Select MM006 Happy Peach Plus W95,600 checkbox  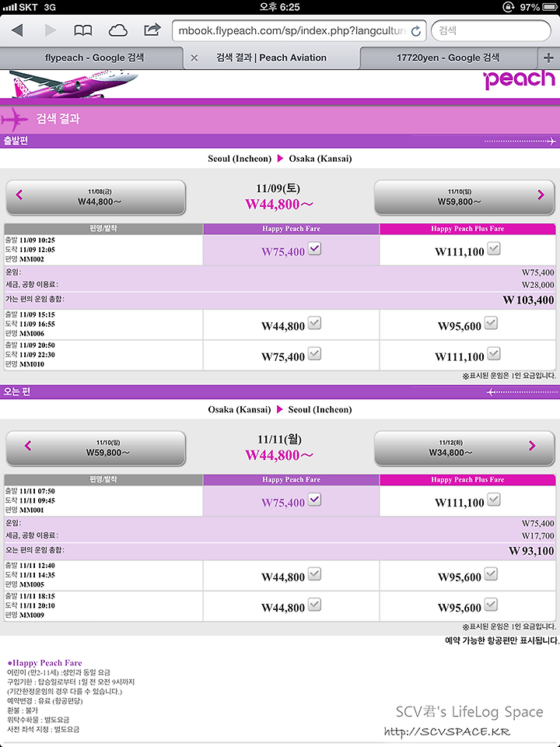pos(491,323)
